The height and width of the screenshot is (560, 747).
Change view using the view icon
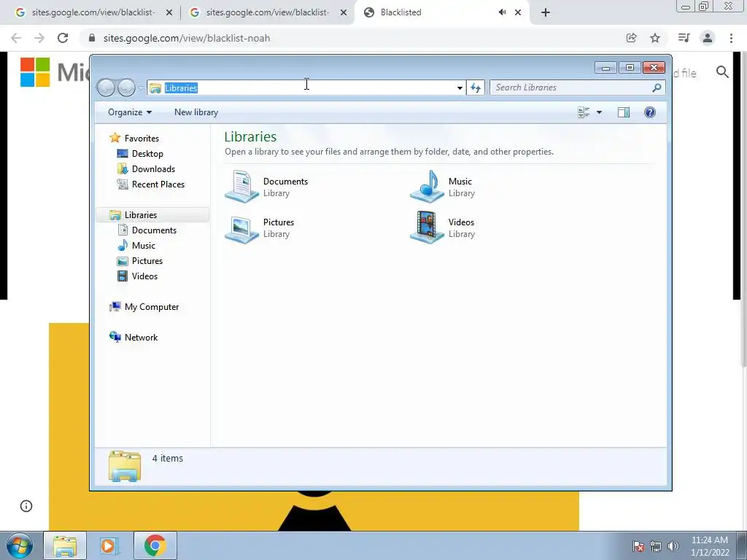click(x=584, y=112)
